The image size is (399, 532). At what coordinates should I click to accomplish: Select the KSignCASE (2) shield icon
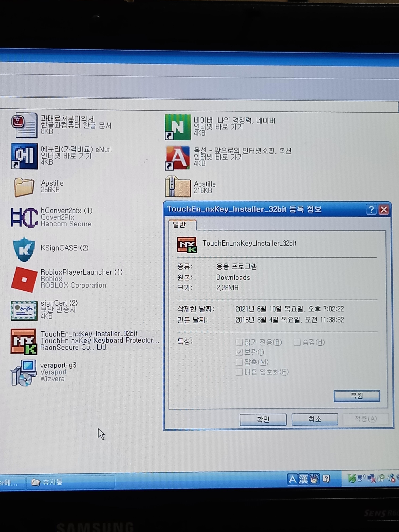click(24, 249)
